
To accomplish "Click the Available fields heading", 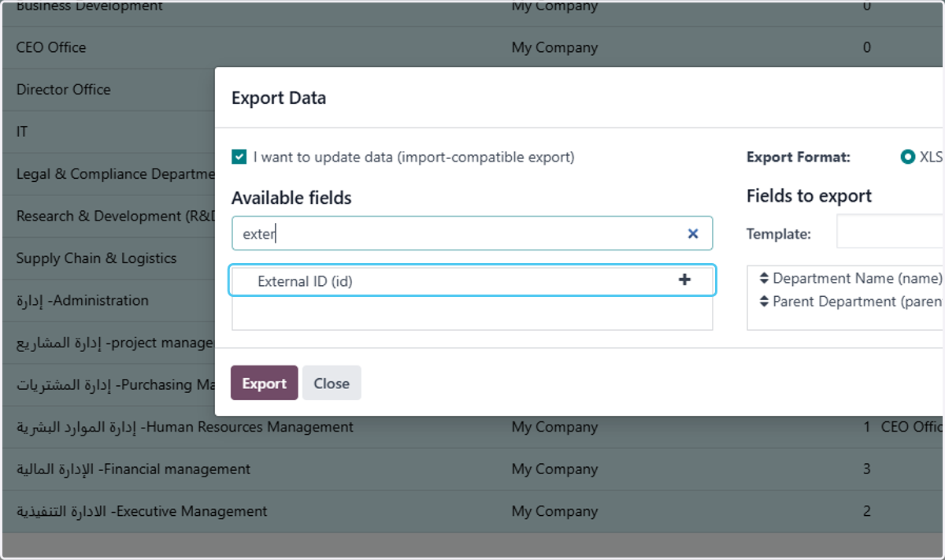I will pyautogui.click(x=291, y=198).
